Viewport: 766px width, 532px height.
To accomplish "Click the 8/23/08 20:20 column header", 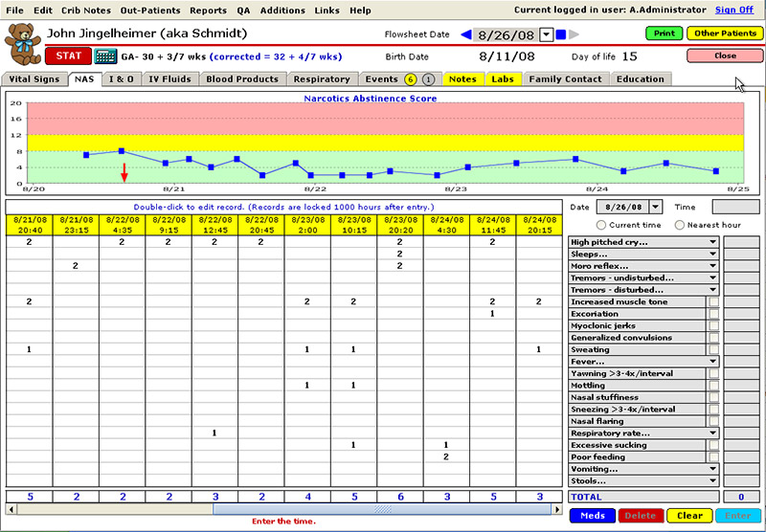I will (400, 225).
